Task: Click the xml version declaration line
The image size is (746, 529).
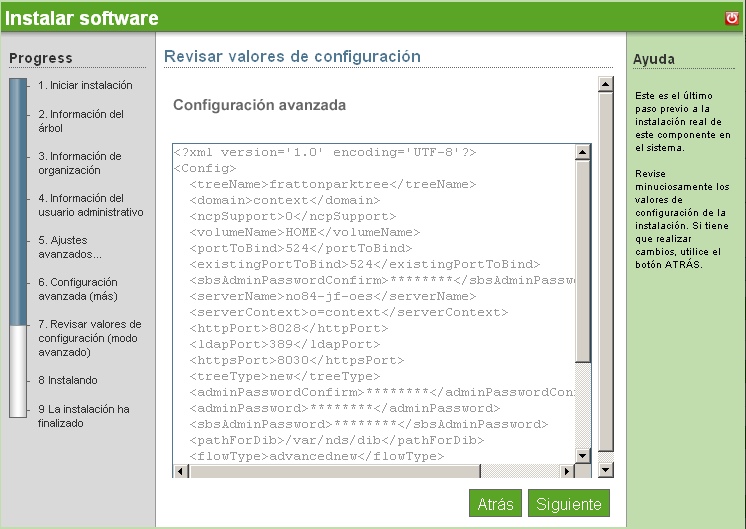Action: pyautogui.click(x=325, y=152)
